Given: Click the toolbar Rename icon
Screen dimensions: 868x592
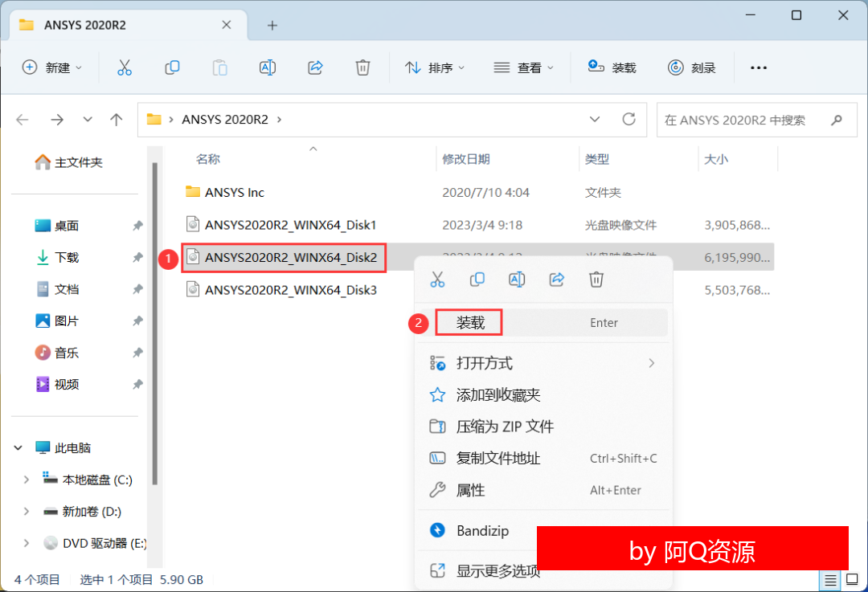Looking at the screenshot, I should [x=268, y=67].
